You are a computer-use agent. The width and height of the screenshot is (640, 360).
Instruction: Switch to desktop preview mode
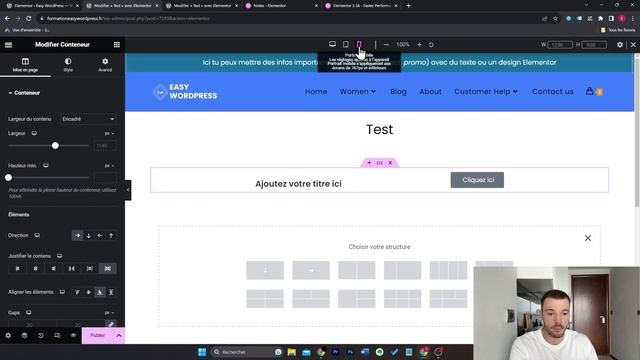pyautogui.click(x=332, y=44)
